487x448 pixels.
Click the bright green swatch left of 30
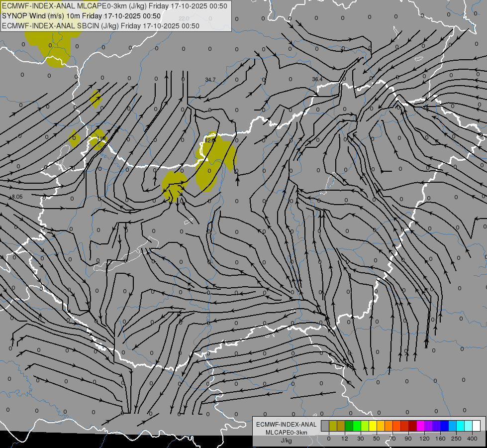(357, 426)
